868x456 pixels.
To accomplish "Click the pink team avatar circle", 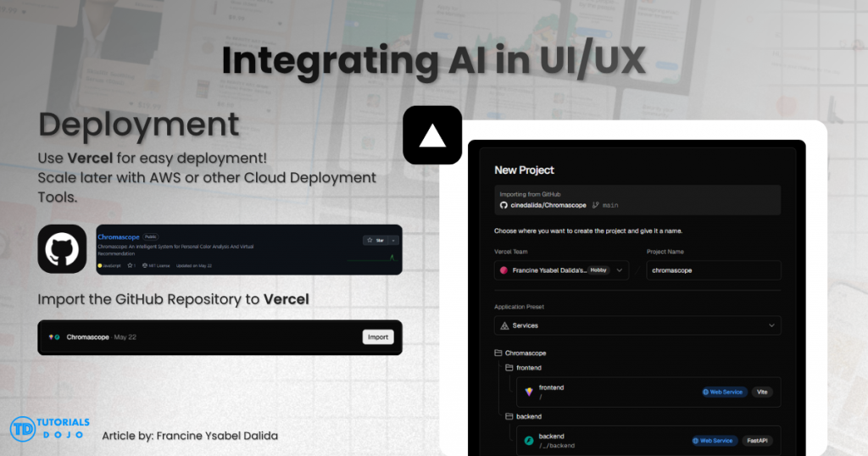I will [504, 270].
